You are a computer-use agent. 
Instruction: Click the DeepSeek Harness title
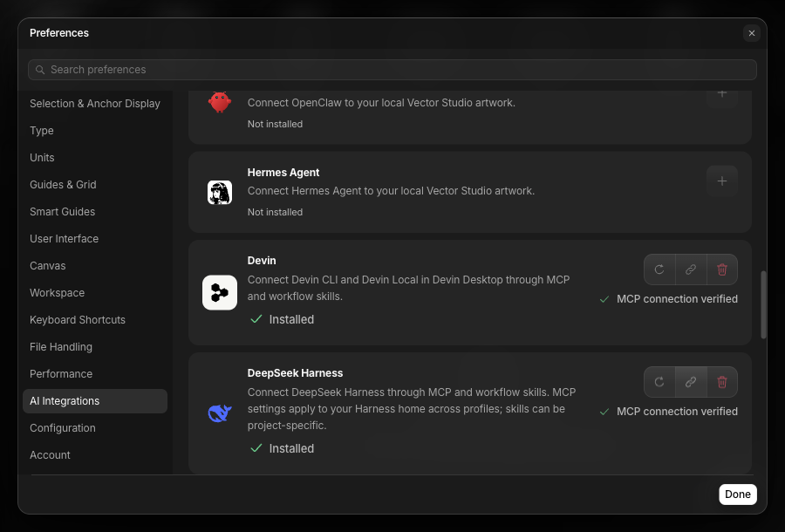click(295, 373)
